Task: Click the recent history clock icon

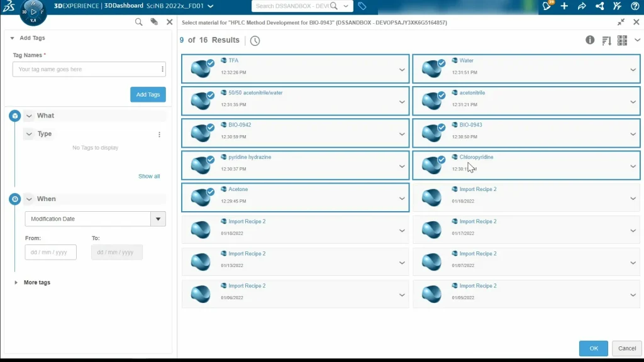Action: point(255,40)
